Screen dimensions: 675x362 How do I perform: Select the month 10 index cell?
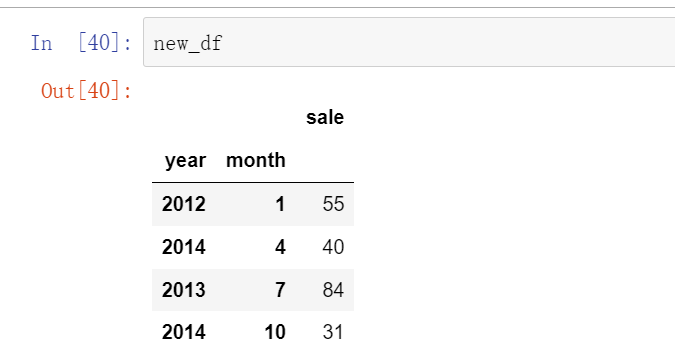pyautogui.click(x=275, y=332)
